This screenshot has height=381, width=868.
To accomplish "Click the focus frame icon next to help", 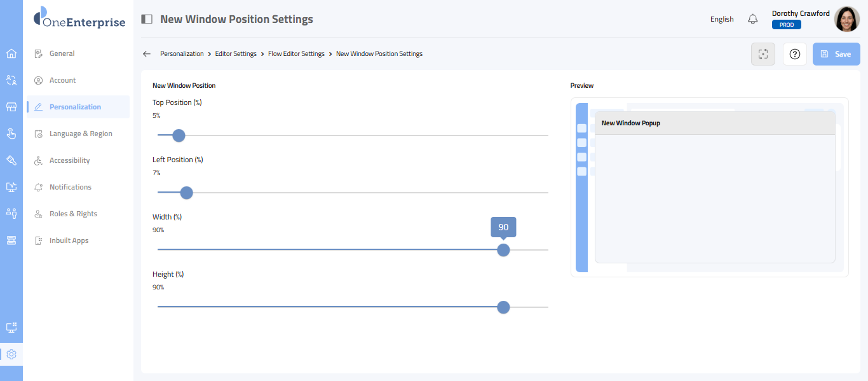I will point(763,54).
